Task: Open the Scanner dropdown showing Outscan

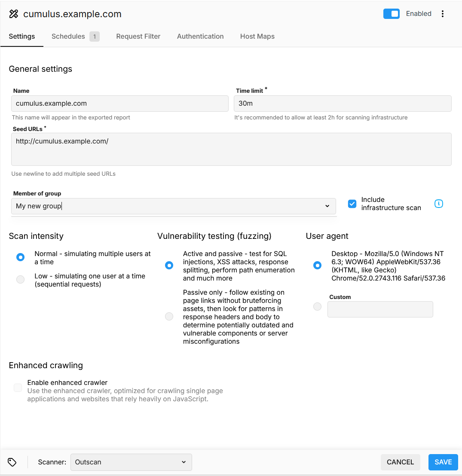Action: 131,462
